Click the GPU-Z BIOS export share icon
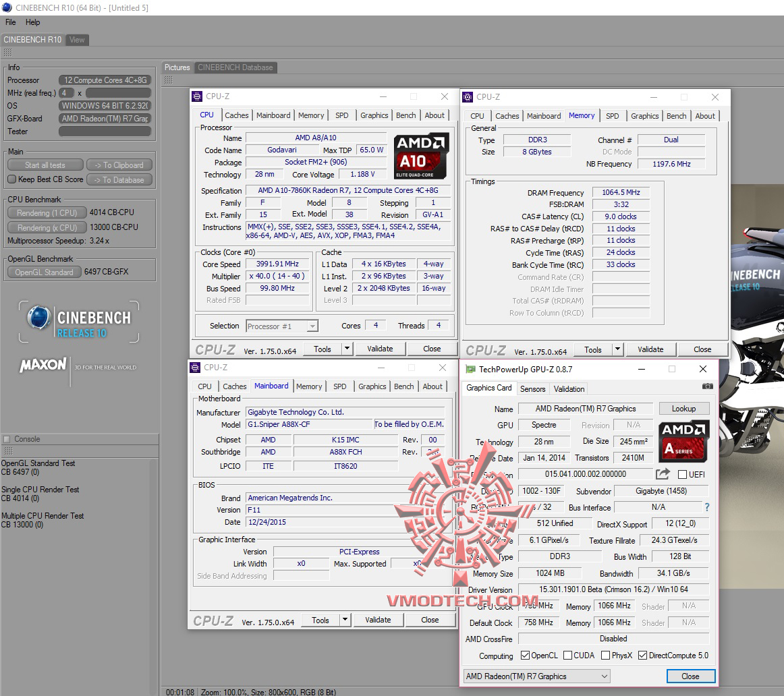 tap(663, 473)
